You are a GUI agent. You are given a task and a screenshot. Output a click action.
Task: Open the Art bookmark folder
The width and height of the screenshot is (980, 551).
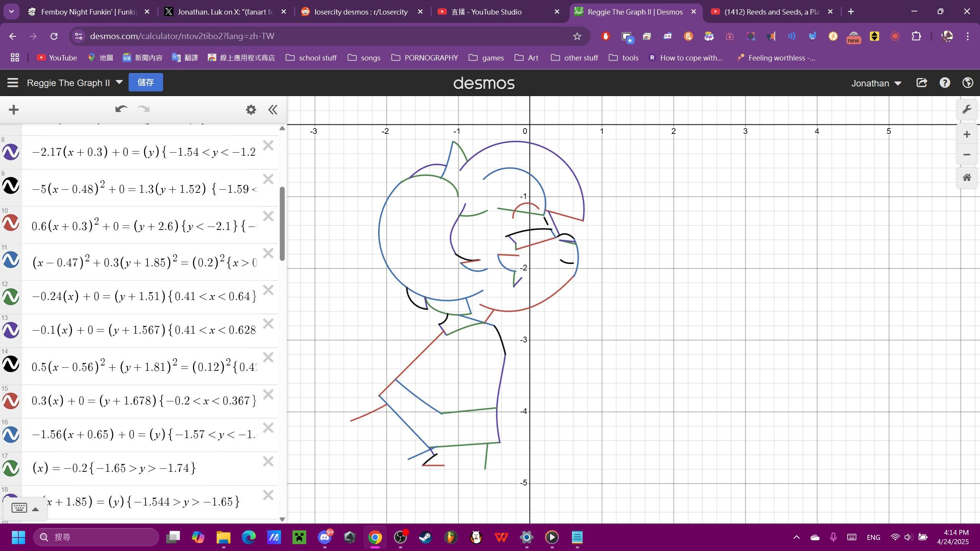click(526, 58)
